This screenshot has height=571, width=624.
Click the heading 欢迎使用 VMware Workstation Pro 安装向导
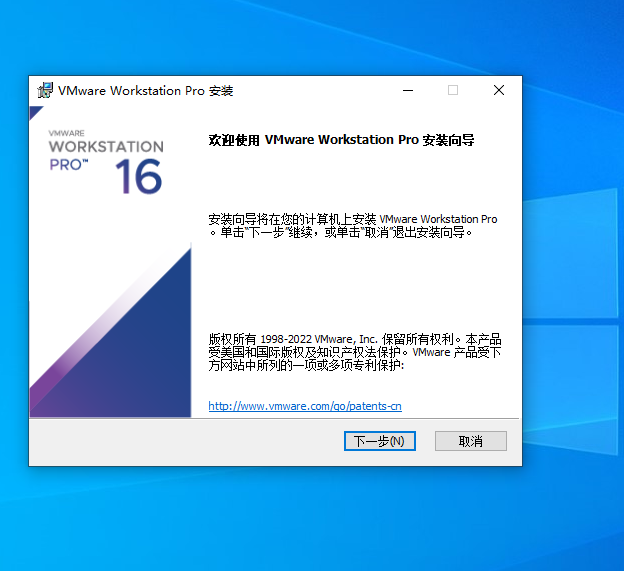click(341, 140)
